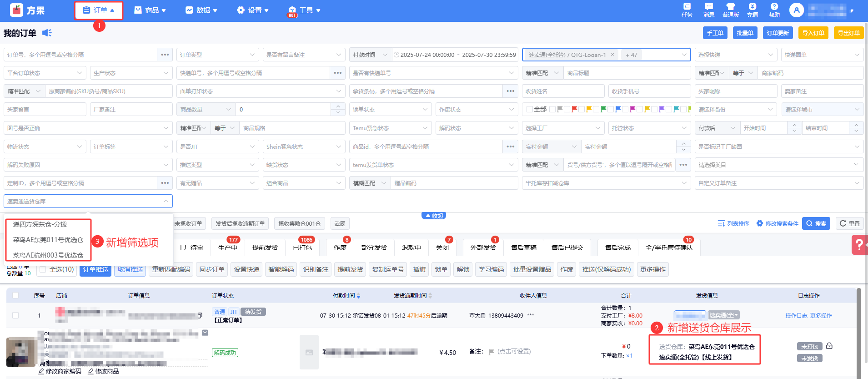Open the 任务 (Tasks) icon in the top bar
868x379 pixels.
pos(687,10)
